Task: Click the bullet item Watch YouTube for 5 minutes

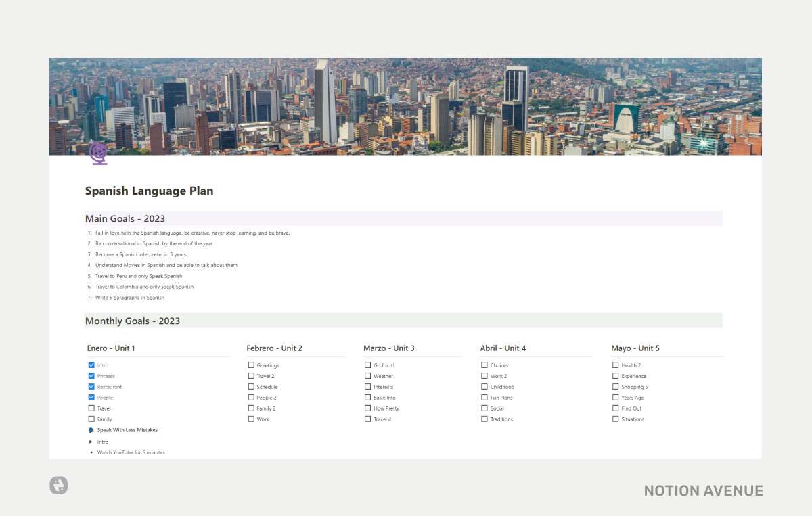Action: pyautogui.click(x=131, y=452)
